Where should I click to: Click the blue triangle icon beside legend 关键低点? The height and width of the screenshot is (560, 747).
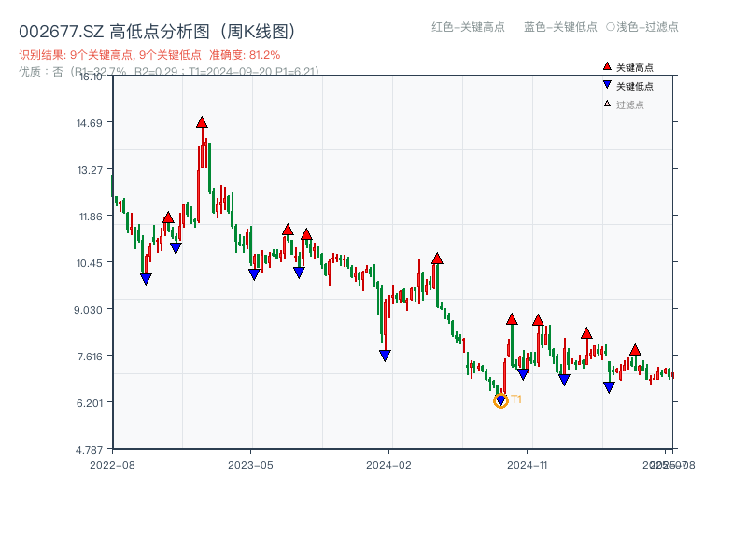tap(607, 85)
